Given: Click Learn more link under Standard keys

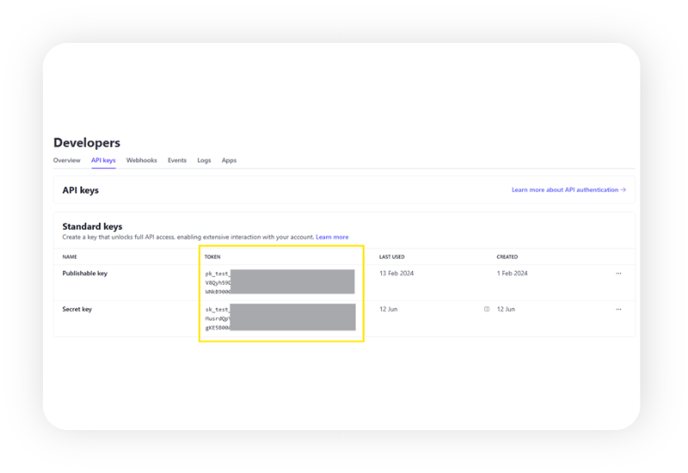Looking at the screenshot, I should [x=332, y=237].
